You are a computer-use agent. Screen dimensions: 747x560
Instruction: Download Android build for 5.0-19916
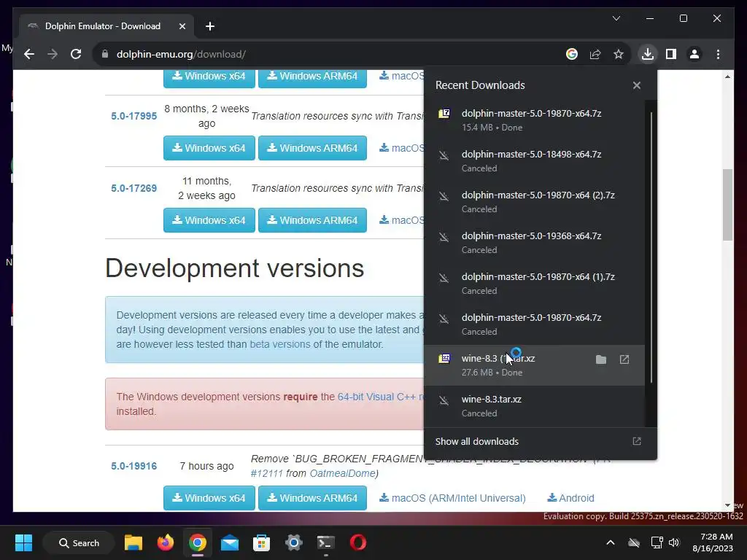[x=570, y=498]
